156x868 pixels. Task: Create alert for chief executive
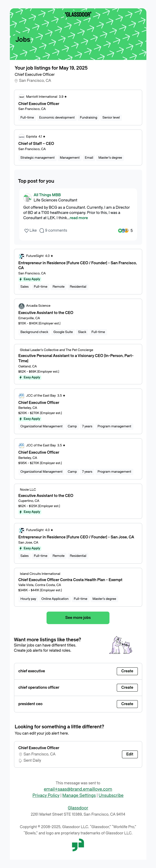pos(127,671)
